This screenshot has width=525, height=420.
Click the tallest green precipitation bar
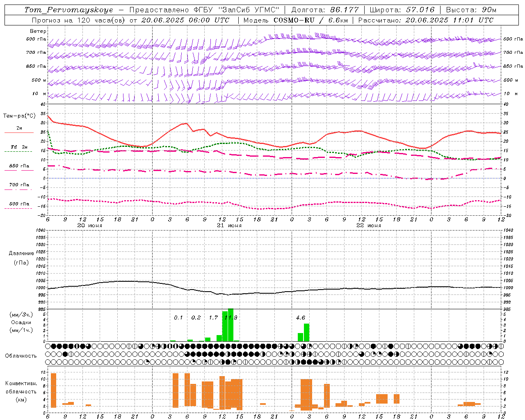tap(231, 325)
